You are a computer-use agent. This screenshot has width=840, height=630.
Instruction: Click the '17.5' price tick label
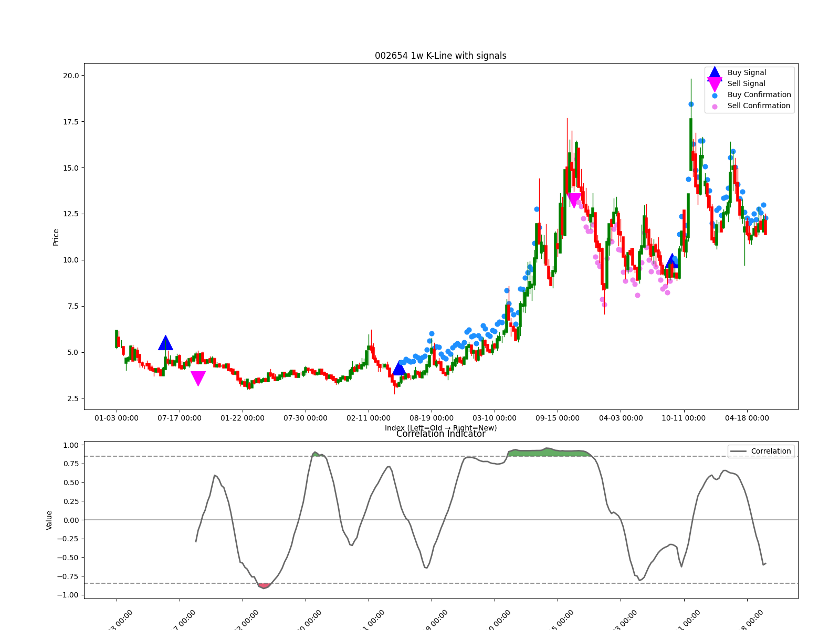[x=71, y=122]
